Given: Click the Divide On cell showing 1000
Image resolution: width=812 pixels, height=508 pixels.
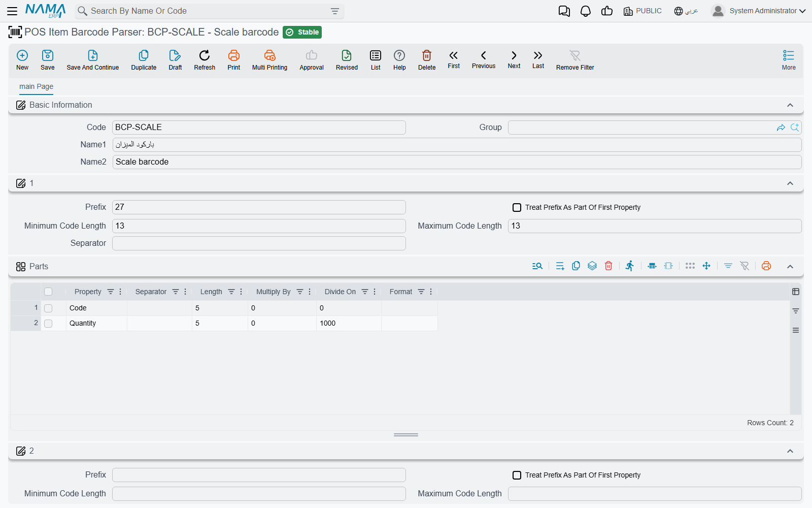Looking at the screenshot, I should tap(349, 324).
